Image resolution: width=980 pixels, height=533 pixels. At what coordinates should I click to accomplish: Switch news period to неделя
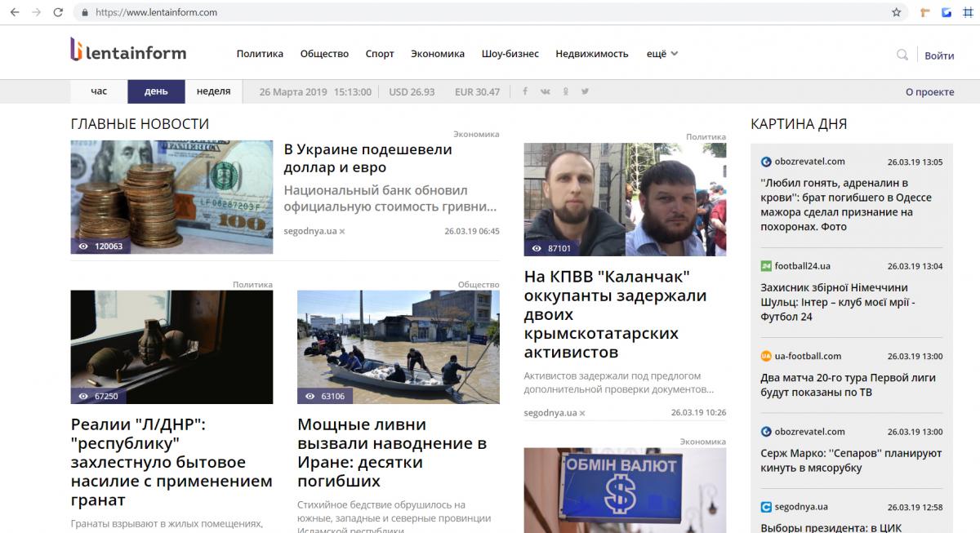point(213,91)
